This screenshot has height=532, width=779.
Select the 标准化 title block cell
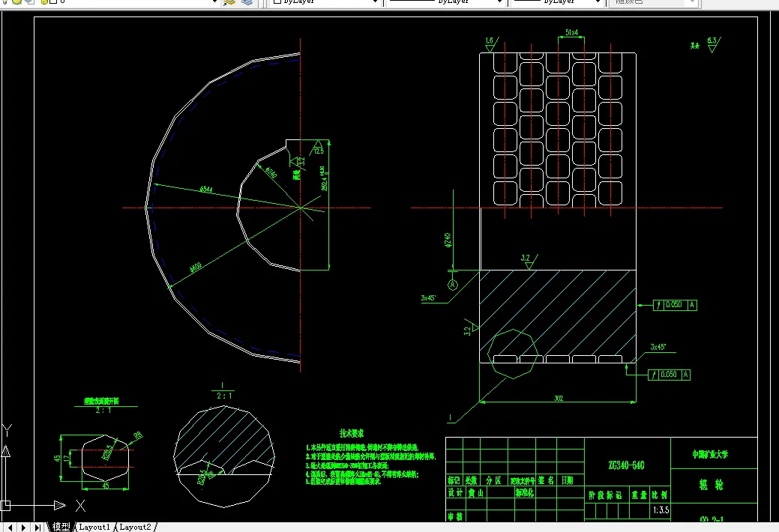point(524,492)
